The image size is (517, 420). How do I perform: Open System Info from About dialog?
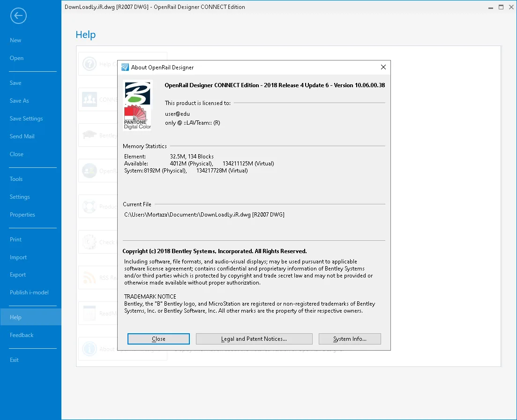pyautogui.click(x=350, y=339)
